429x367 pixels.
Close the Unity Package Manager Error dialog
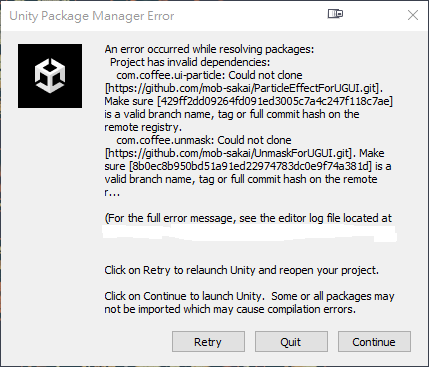pyautogui.click(x=413, y=15)
